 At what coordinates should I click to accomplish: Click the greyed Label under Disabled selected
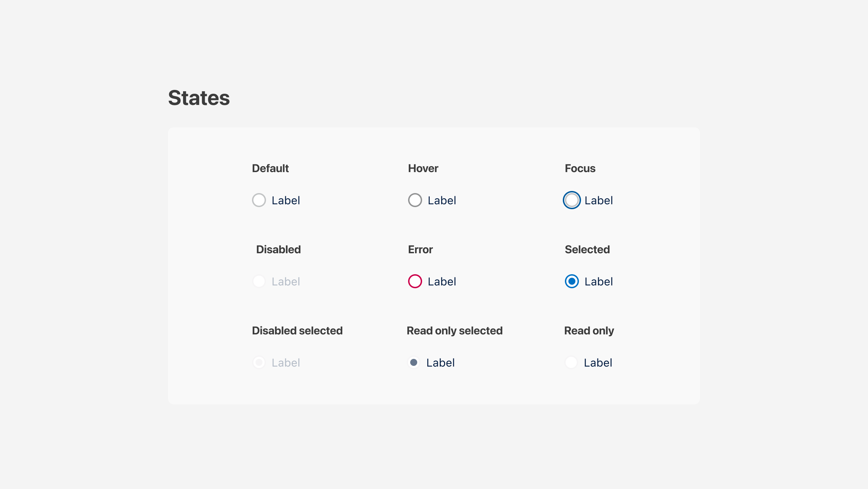(286, 363)
